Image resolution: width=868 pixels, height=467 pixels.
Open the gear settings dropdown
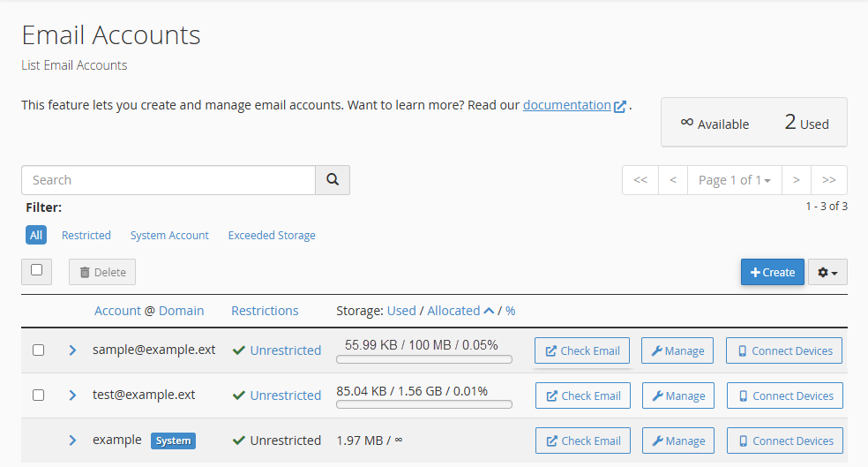(827, 273)
